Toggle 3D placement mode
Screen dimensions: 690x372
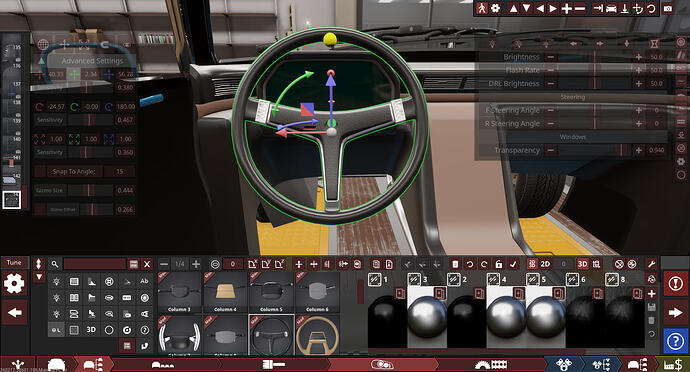tap(582, 264)
